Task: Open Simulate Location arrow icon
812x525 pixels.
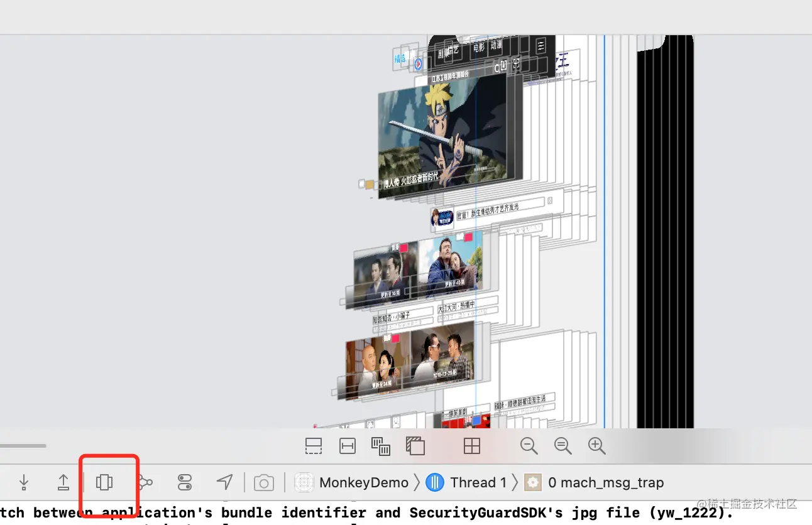Action: tap(224, 482)
